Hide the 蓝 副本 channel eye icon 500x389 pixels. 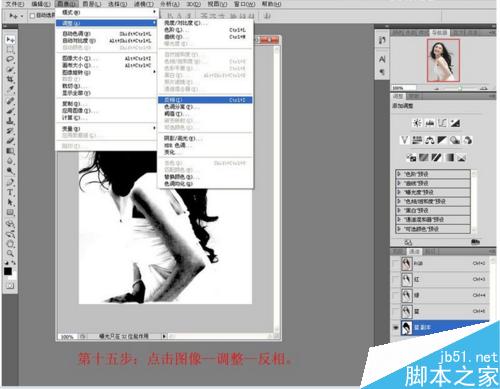[395, 328]
